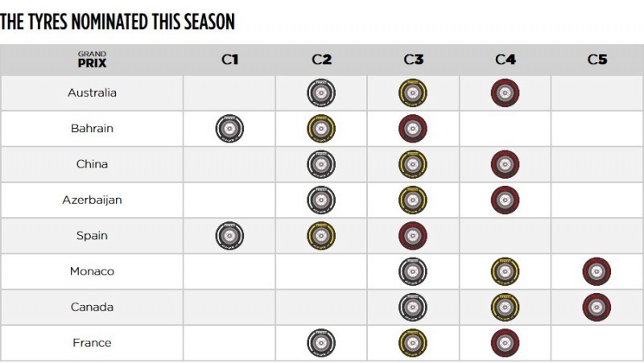Click Azerbaijan's red C4 tyre icon
644x363 pixels.
tap(505, 200)
